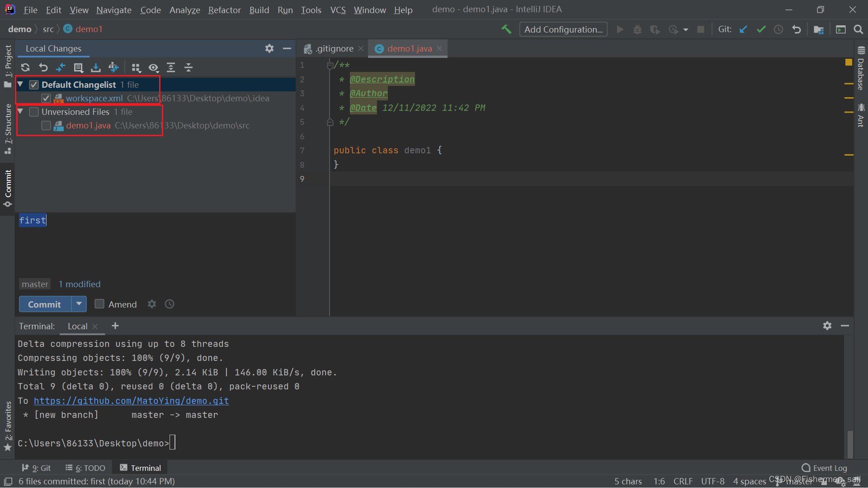Click Expand All in Local Changes
This screenshot has width=868, height=488.
pyautogui.click(x=171, y=68)
